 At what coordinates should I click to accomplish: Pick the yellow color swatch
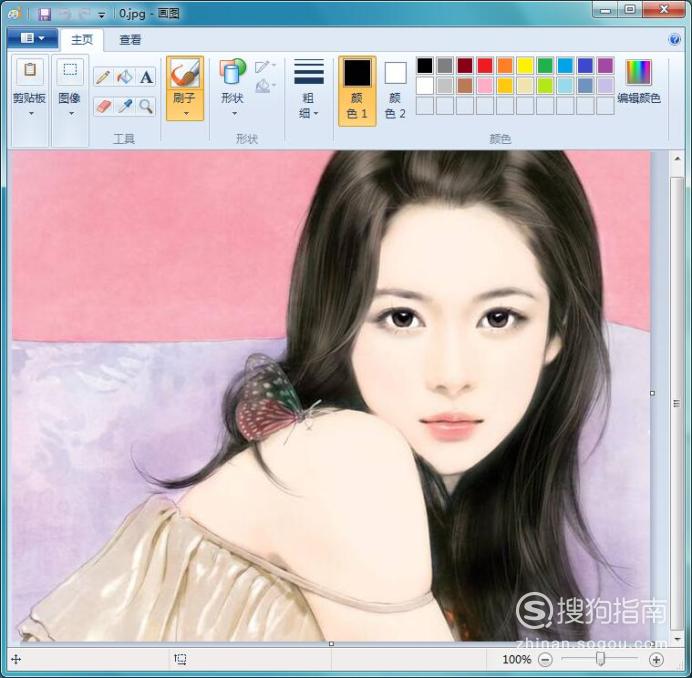(x=525, y=66)
